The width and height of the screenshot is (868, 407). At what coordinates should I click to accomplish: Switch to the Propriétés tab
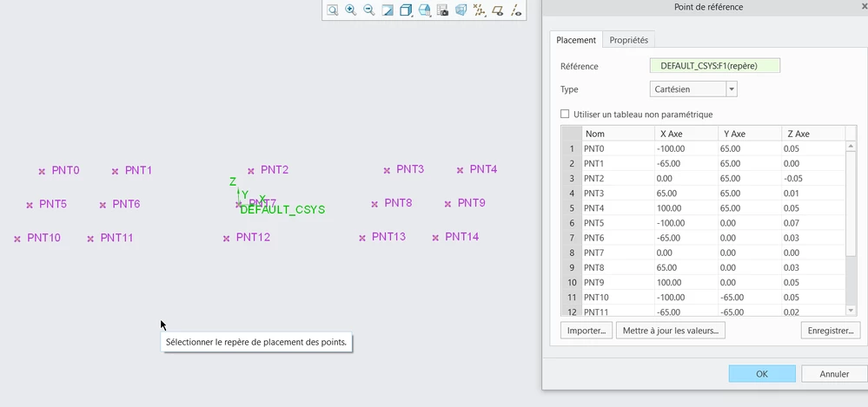pos(628,40)
